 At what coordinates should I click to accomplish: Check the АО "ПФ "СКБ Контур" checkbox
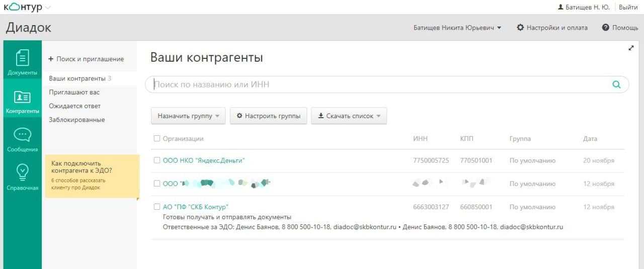[x=156, y=207]
